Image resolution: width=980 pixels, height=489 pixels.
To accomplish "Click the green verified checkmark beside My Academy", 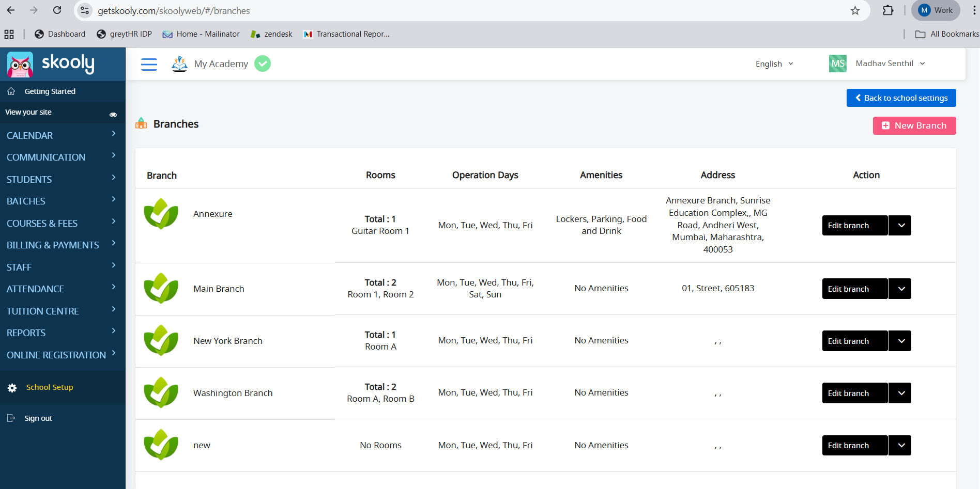I will 263,64.
